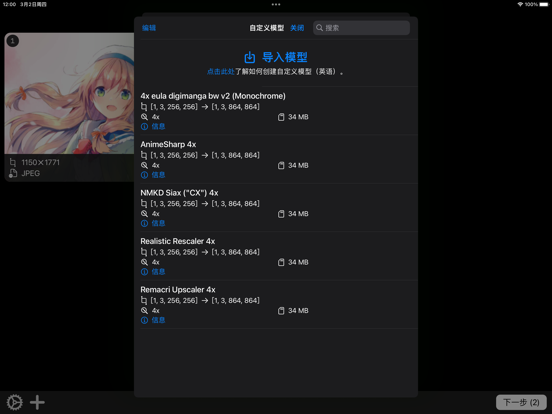Click the file size icon for Remacri Upscaler 4x
Viewport: 552px width, 414px height.
(x=281, y=310)
